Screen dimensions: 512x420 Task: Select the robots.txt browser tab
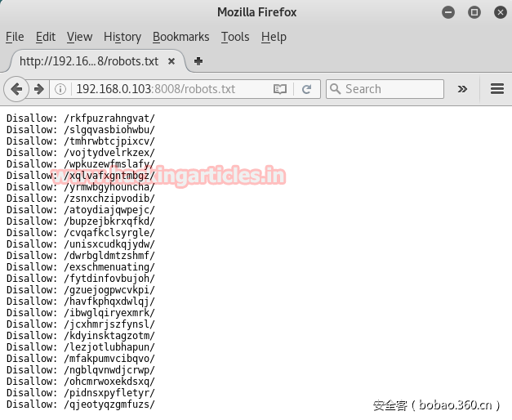click(88, 61)
